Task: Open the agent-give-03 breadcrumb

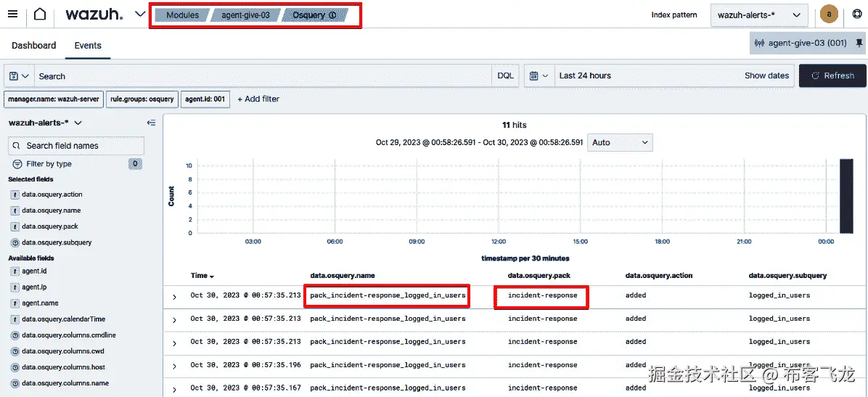Action: [246, 15]
